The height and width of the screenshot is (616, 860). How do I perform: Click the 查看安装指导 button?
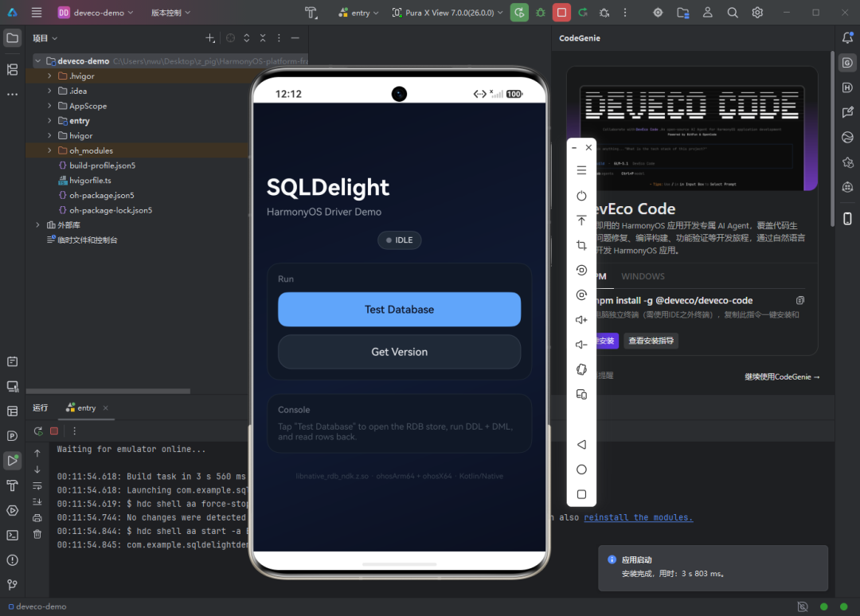point(651,341)
